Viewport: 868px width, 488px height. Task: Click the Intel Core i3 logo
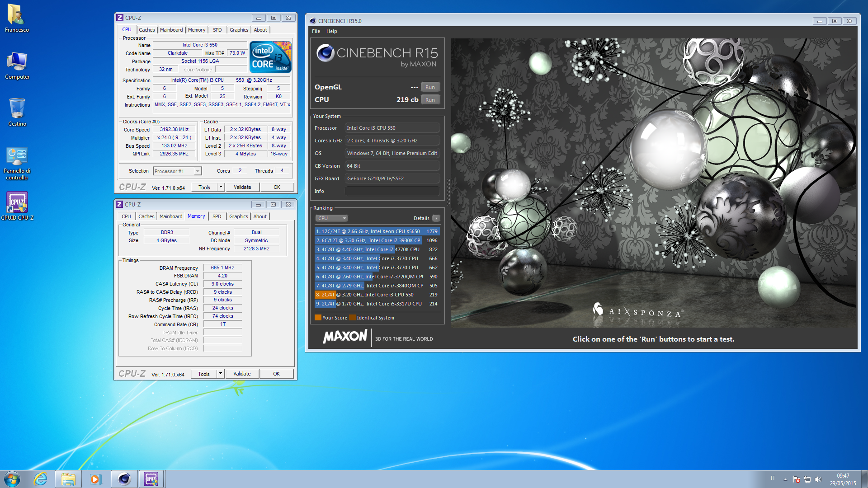point(270,57)
